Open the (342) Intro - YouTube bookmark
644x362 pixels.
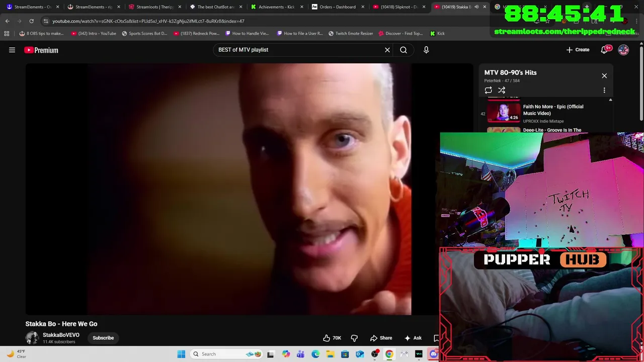(94, 33)
